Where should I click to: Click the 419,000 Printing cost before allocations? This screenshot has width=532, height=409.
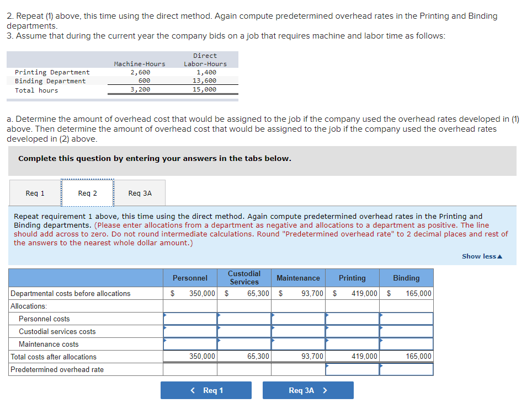click(364, 293)
